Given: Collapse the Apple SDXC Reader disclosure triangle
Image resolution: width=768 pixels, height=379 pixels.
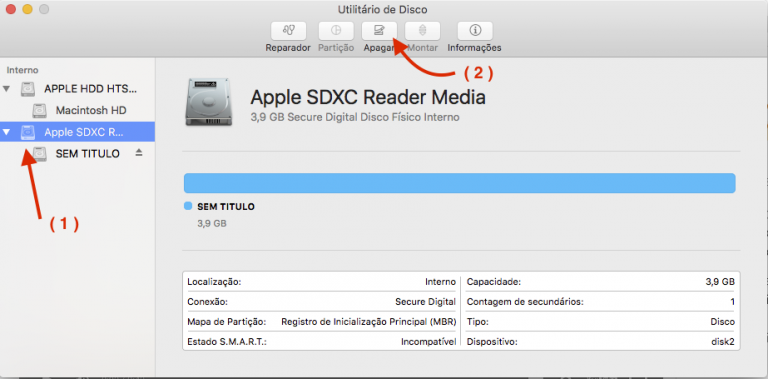Looking at the screenshot, I should (x=6, y=132).
